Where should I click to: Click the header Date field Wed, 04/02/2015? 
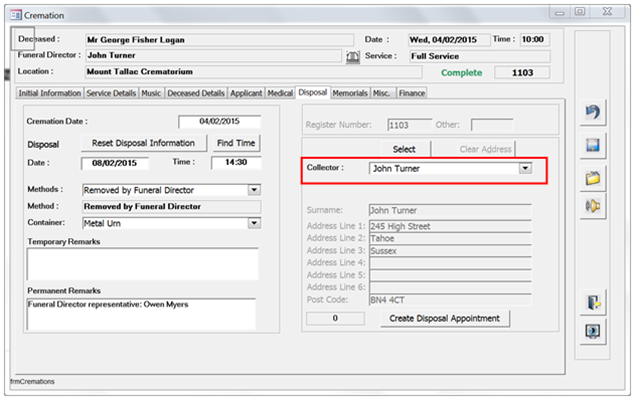tap(449, 40)
